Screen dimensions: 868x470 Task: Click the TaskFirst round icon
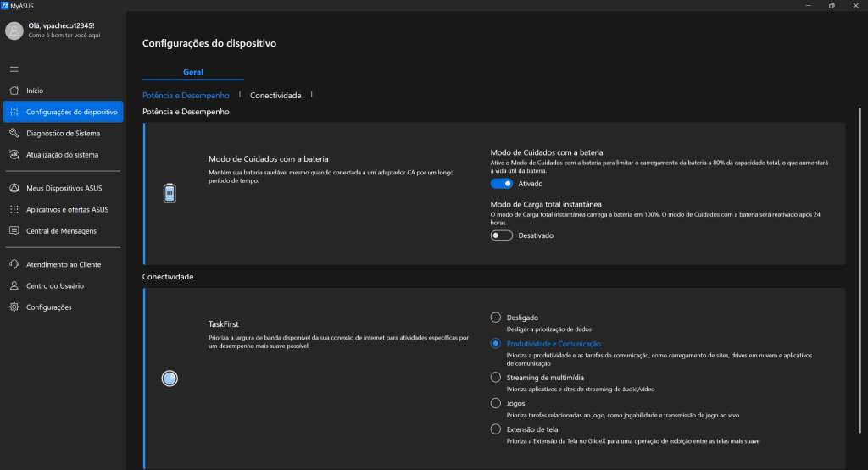point(170,379)
